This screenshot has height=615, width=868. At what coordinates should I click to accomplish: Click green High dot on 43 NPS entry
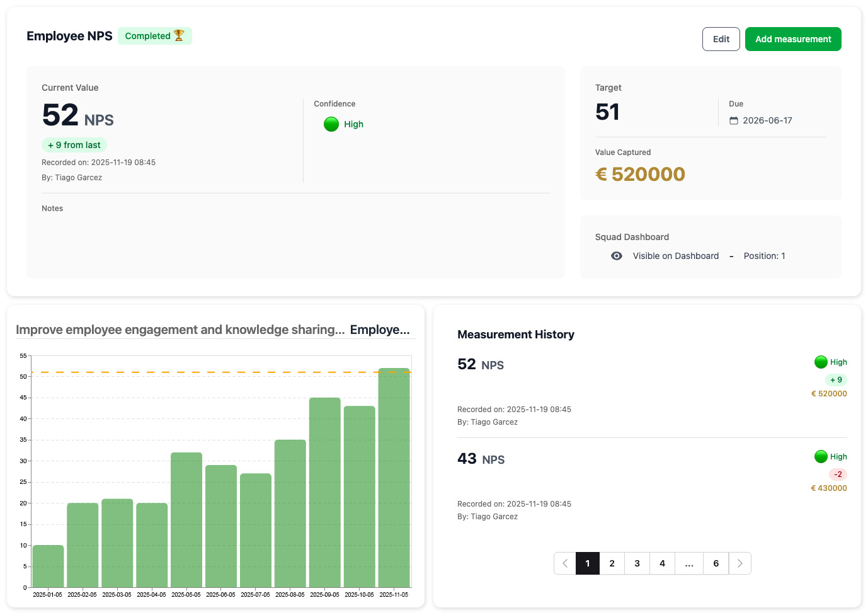[821, 457]
